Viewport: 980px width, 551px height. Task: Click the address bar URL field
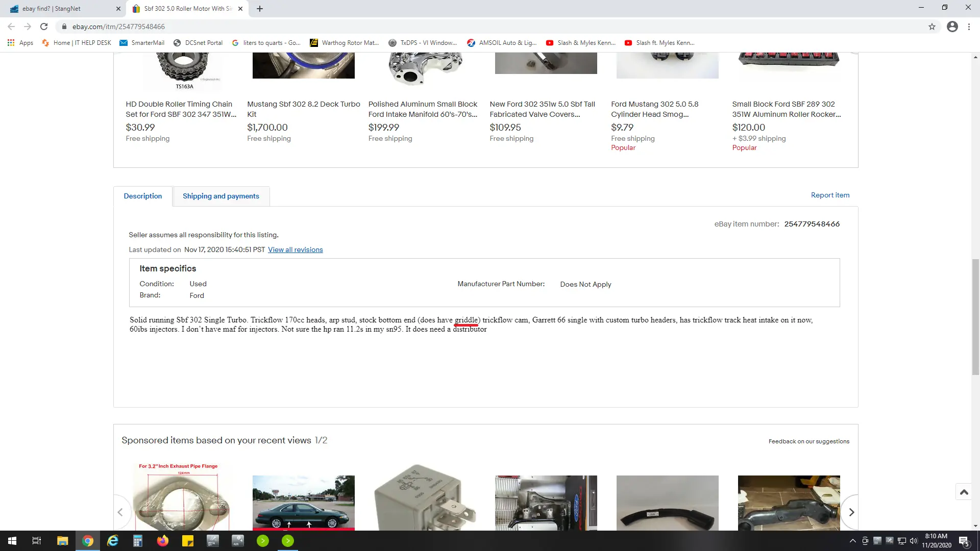490,27
